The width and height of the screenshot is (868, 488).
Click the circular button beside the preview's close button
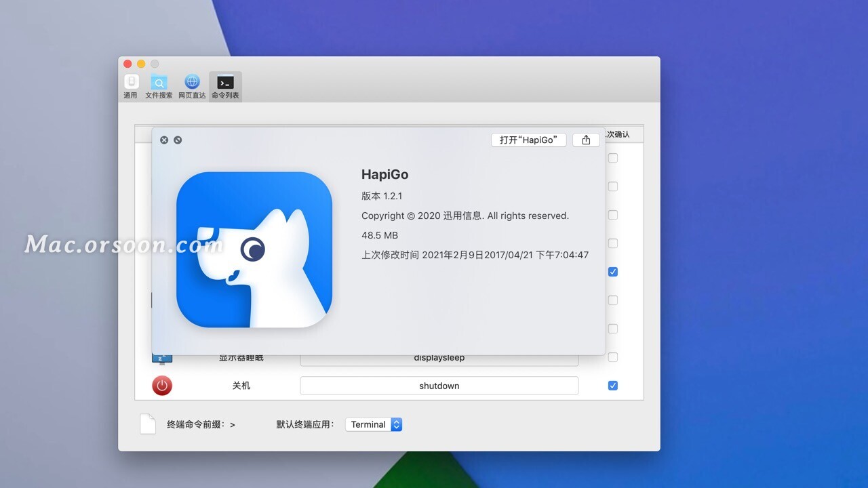tap(178, 140)
